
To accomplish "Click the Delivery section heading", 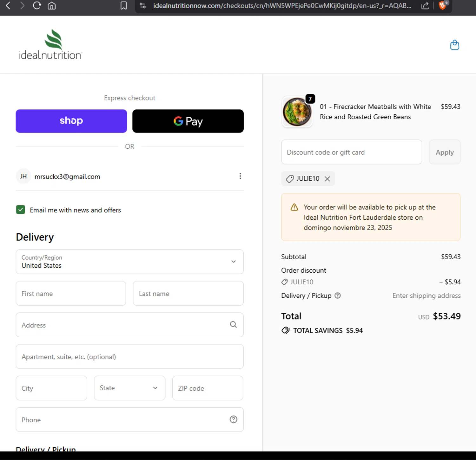I will (x=35, y=237).
